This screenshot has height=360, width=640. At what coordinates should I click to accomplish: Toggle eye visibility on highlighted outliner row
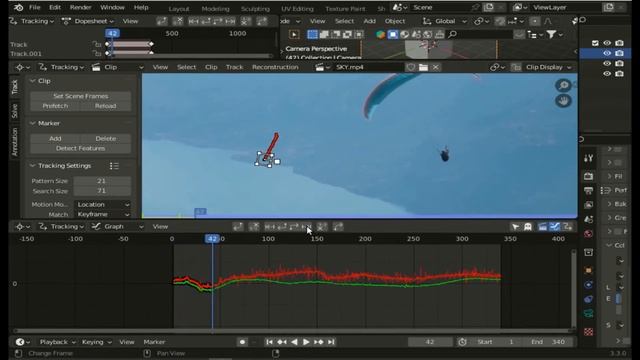tap(607, 53)
